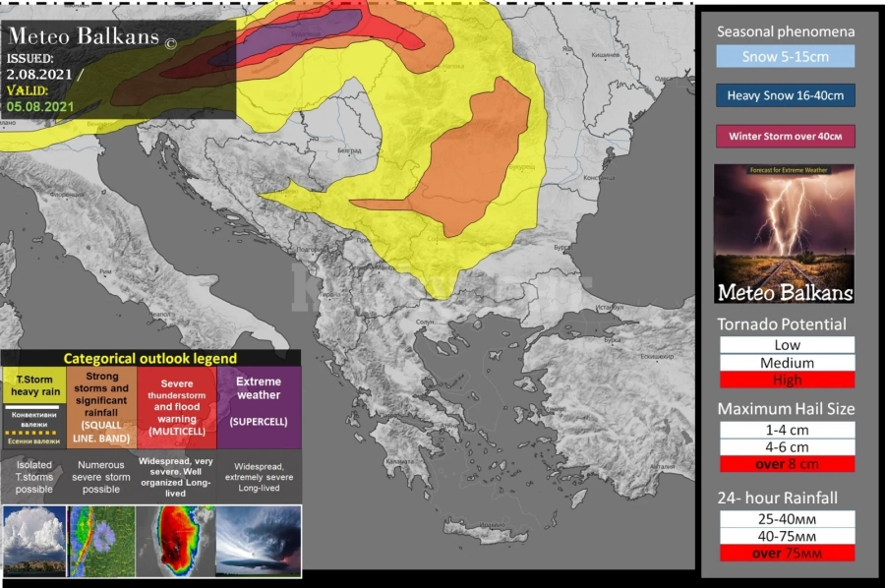Screen dimensions: 885x588
Task: Click the Рим city label on the map
Action: click(105, 271)
